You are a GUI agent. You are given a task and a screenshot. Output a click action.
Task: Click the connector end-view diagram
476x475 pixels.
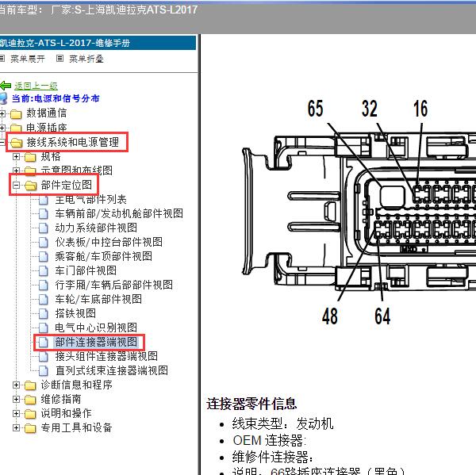359,213
